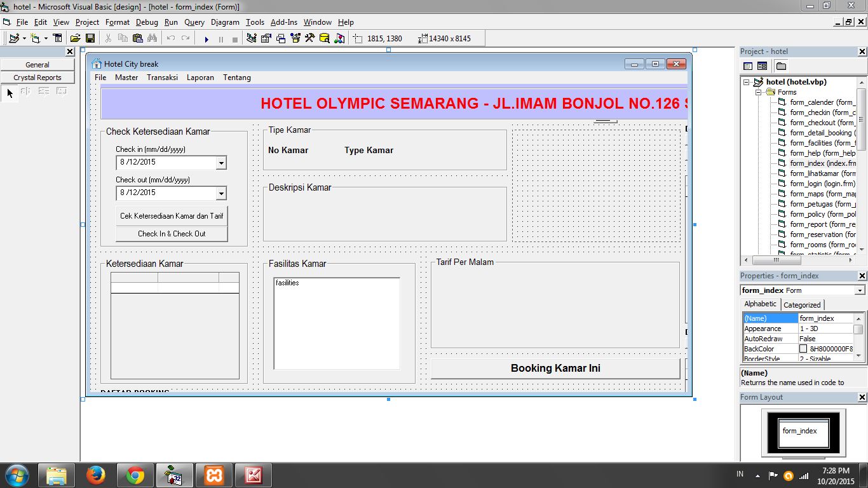Click the Start button to run the project

(207, 38)
